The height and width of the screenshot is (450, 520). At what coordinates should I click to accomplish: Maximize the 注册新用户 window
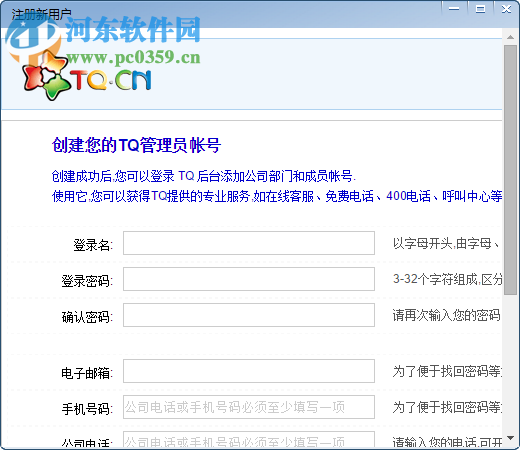coord(480,9)
